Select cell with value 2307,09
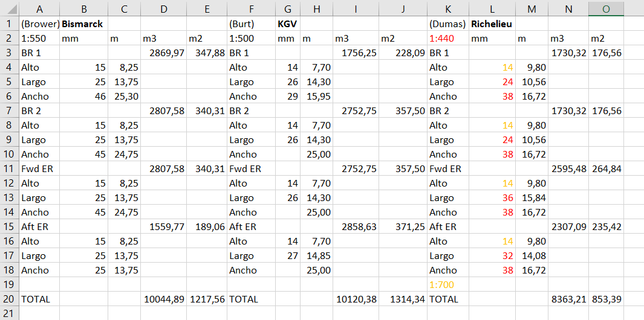 568,227
